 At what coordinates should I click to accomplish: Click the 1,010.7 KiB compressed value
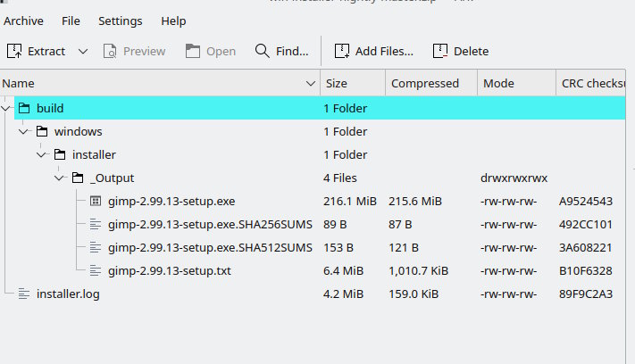tap(418, 271)
